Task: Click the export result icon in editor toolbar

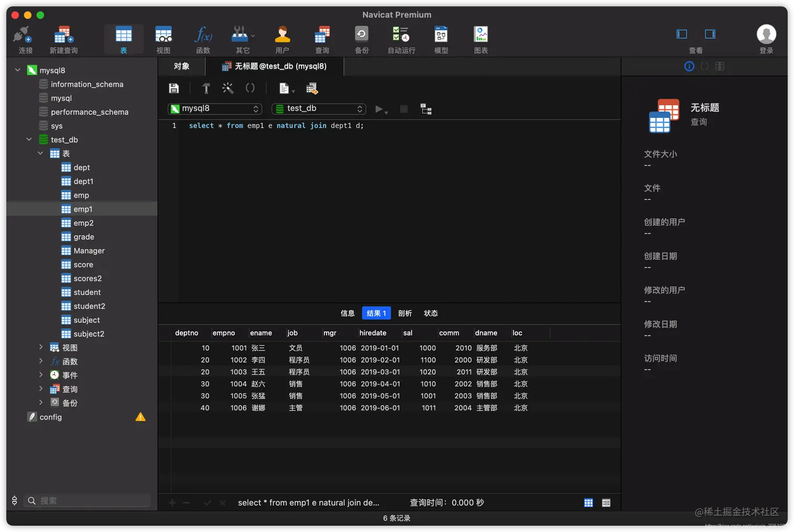Action: coord(312,89)
